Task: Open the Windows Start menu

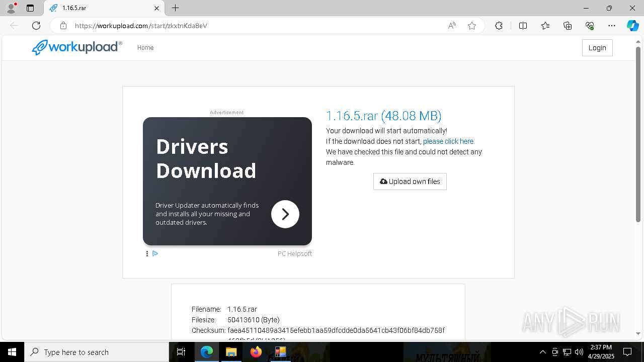Action: click(x=12, y=352)
